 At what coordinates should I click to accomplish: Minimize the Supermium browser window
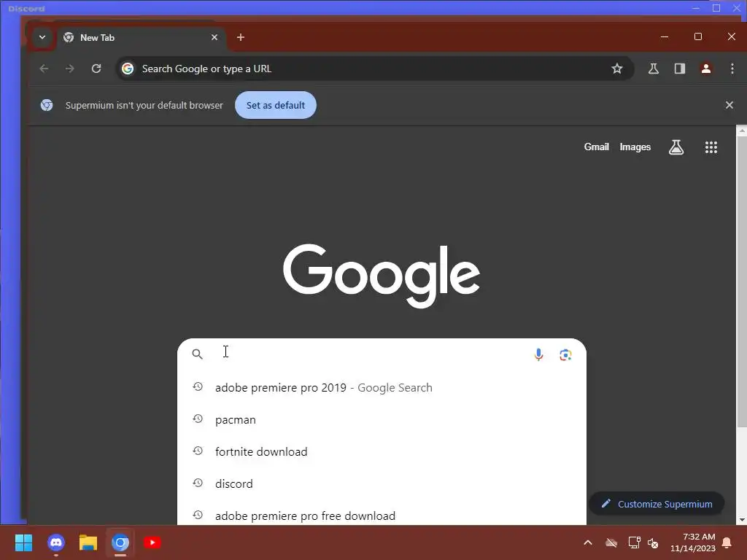[665, 36]
